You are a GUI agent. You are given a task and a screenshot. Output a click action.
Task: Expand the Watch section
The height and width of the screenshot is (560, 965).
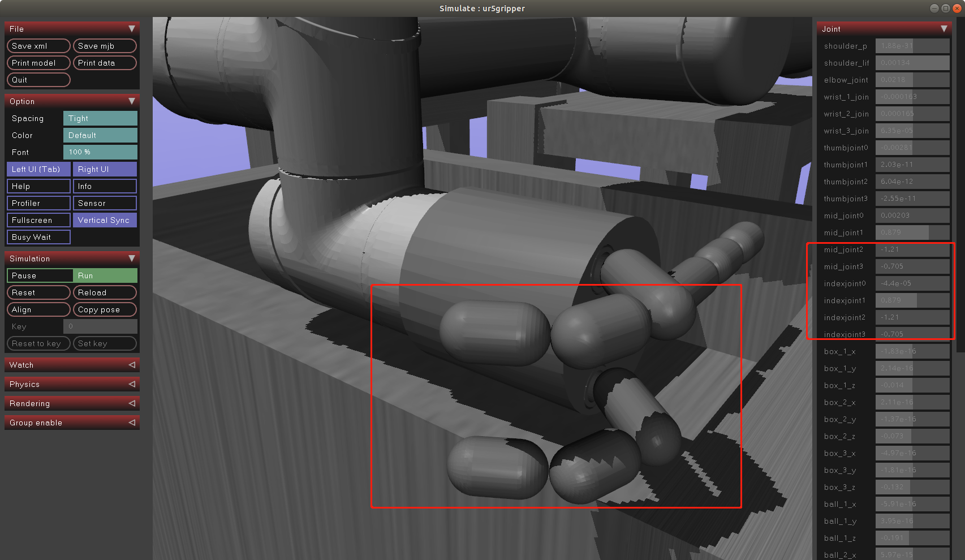tap(72, 365)
